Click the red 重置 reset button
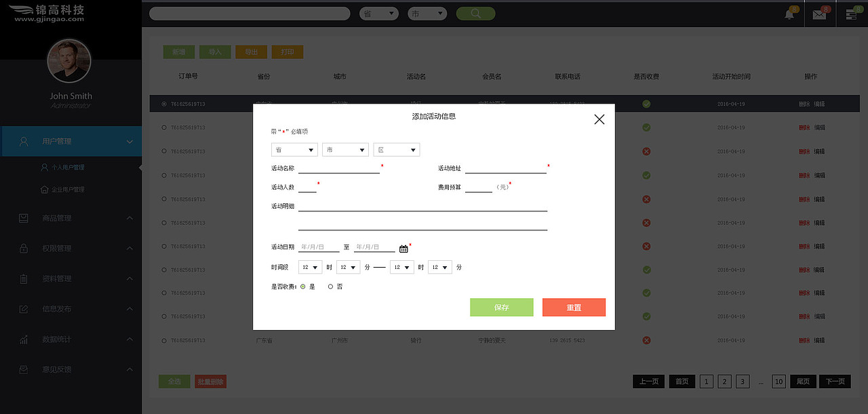 click(574, 307)
